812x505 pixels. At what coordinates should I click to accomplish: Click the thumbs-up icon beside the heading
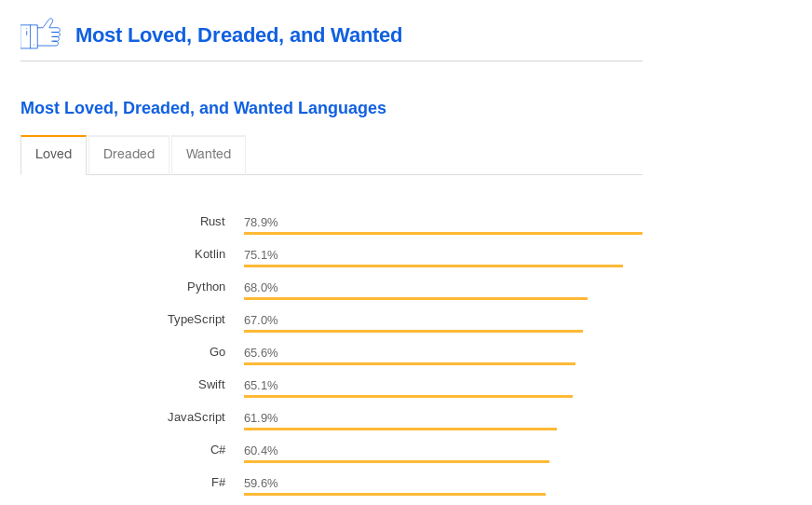coord(40,34)
